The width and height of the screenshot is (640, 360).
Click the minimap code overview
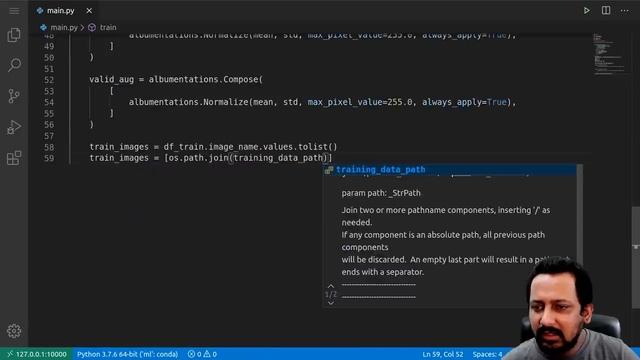click(x=610, y=55)
